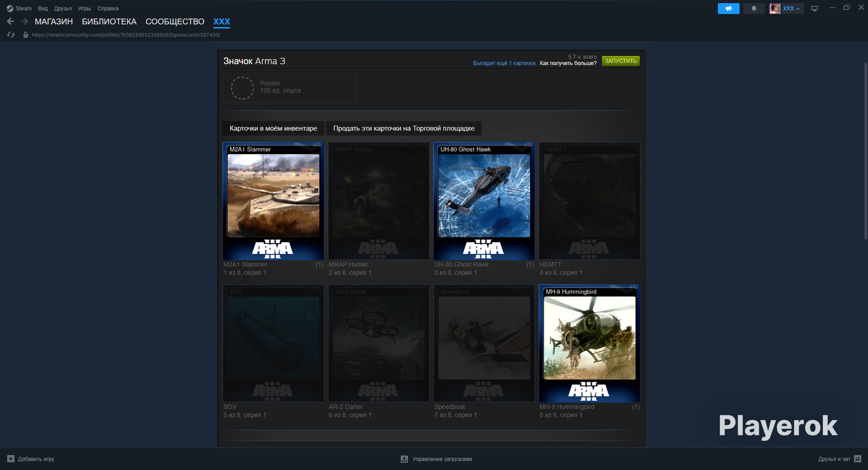Open the Speedboat card
The width and height of the screenshot is (868, 470).
484,344
